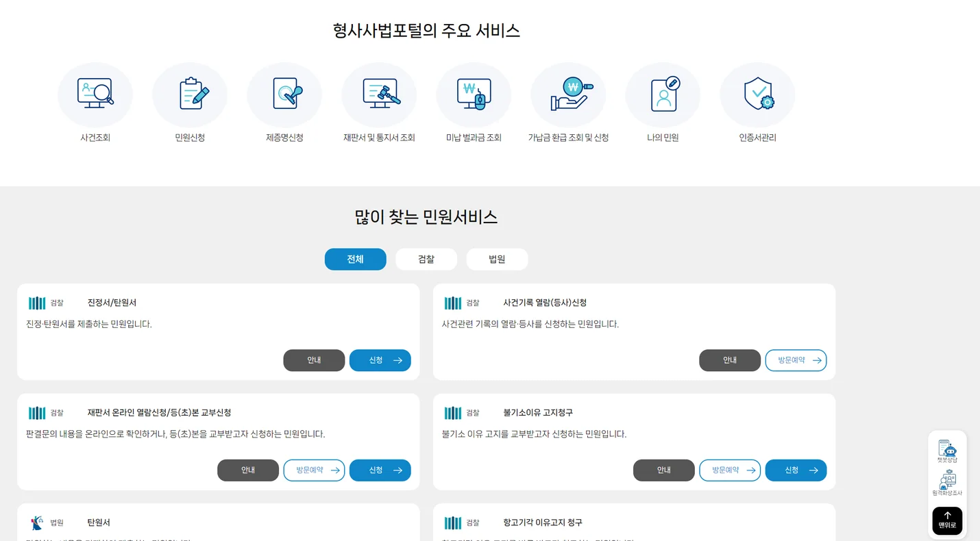This screenshot has height=541, width=980.
Task: Click the 재판서 및 통지서 조회 label
Action: [379, 138]
